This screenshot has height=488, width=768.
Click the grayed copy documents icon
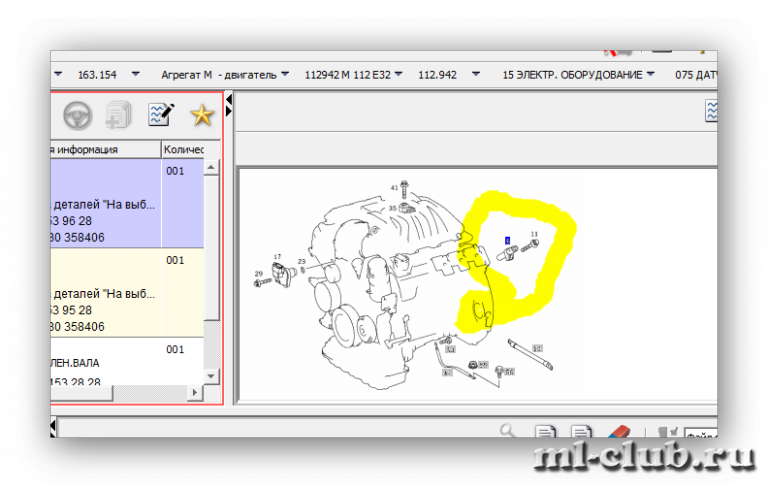118,115
